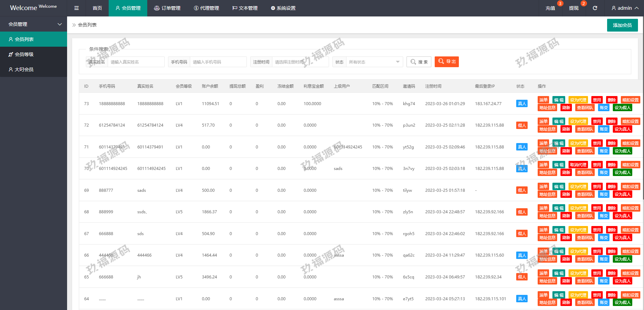
Task: Click the sidebar collapse hamburger icon
Action: pyautogui.click(x=76, y=8)
